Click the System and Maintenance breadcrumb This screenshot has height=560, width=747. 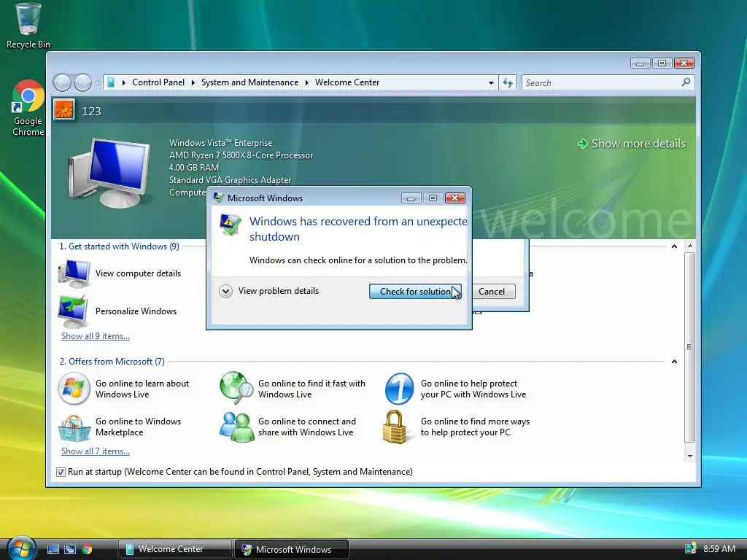[249, 82]
